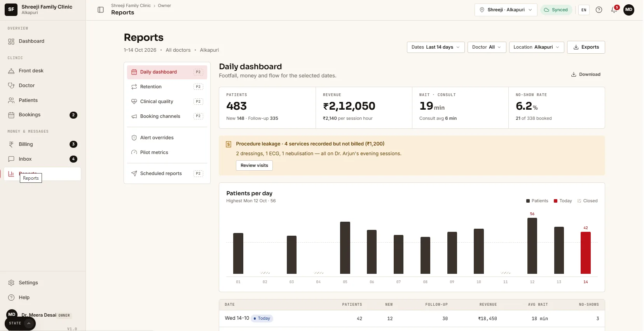Click the Retention loop icon

pos(134,87)
